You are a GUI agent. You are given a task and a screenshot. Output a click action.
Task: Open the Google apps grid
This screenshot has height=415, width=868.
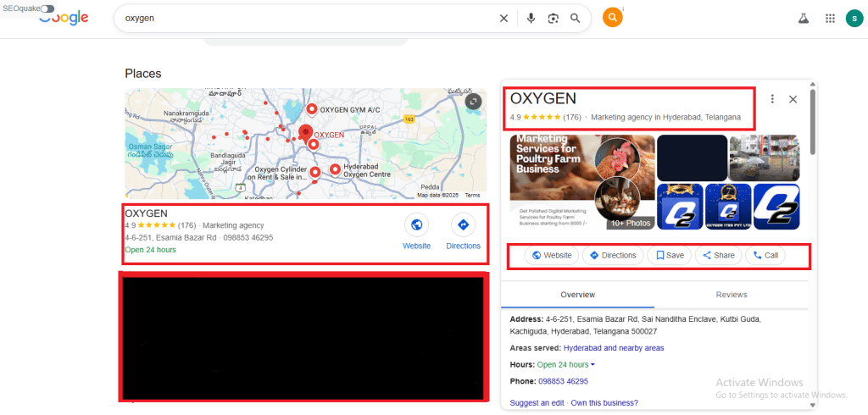coord(830,18)
